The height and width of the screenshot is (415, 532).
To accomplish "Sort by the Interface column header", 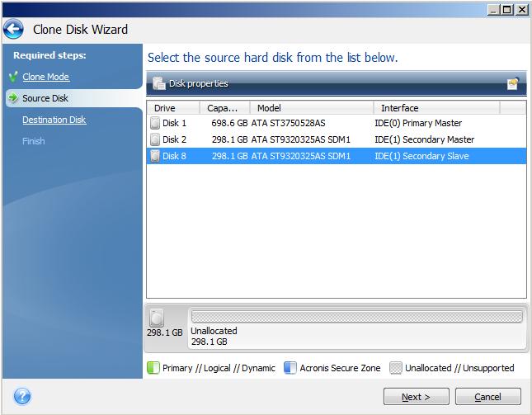I will 436,108.
